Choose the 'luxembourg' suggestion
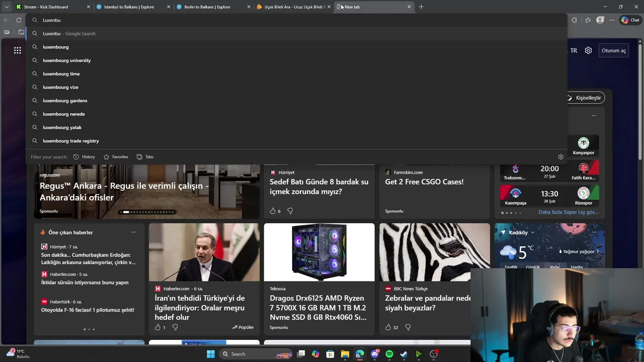The width and height of the screenshot is (644, 362). [296, 47]
